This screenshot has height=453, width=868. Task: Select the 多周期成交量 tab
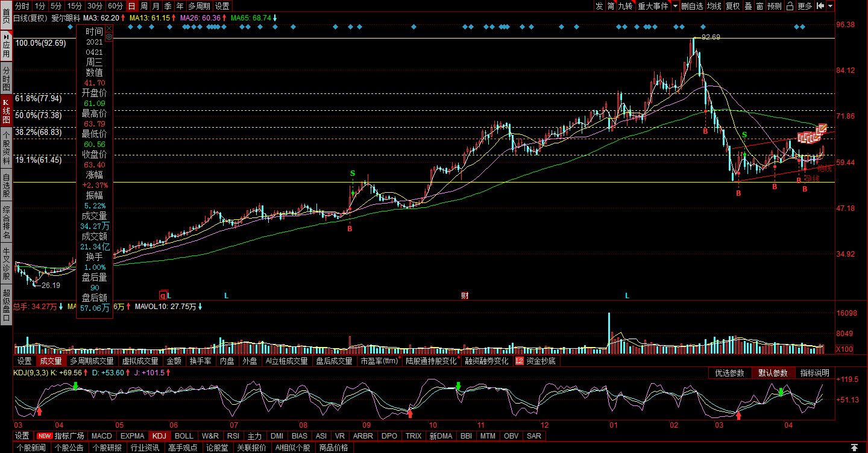coord(92,361)
